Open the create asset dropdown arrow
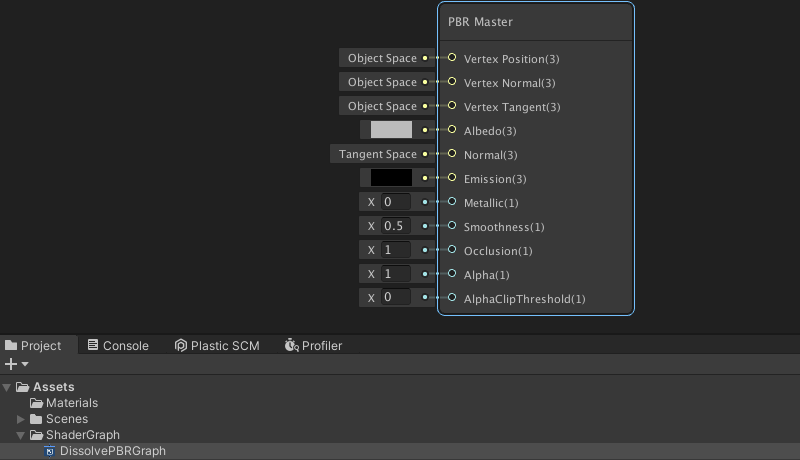Screen dimensions: 800x460 25,364
